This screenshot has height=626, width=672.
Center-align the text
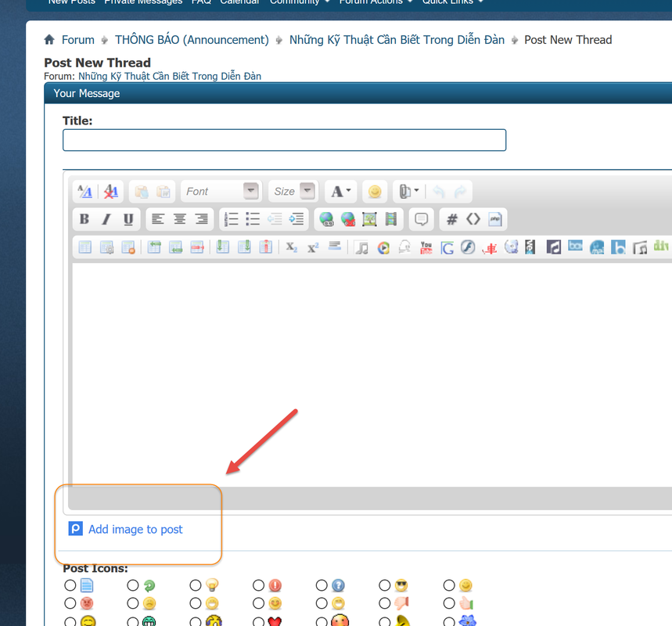point(180,219)
